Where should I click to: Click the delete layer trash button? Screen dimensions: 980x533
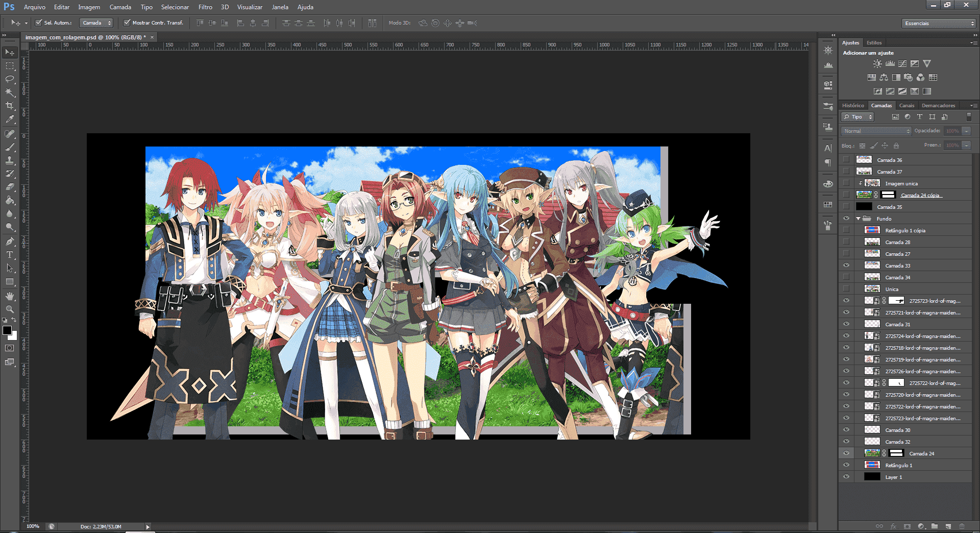click(962, 526)
